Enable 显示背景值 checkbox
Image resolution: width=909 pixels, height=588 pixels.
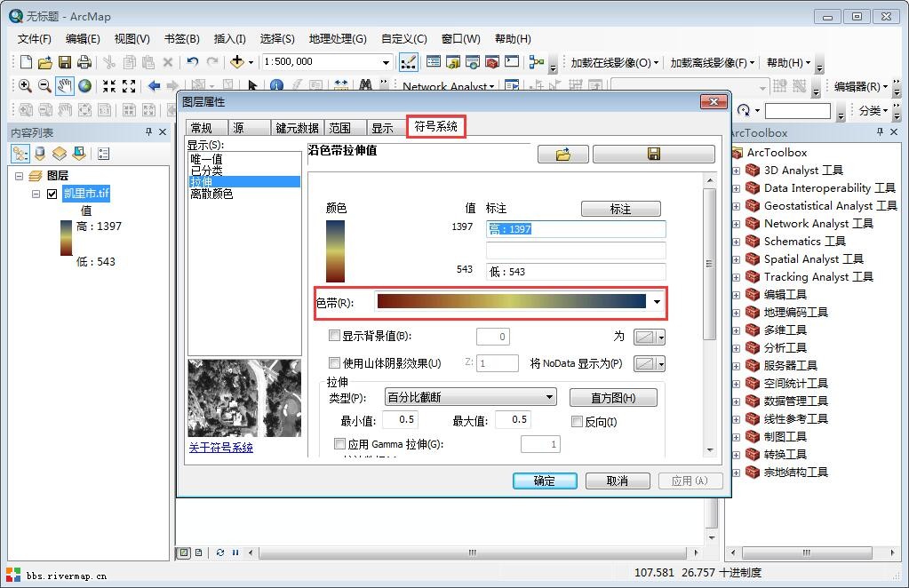point(334,336)
